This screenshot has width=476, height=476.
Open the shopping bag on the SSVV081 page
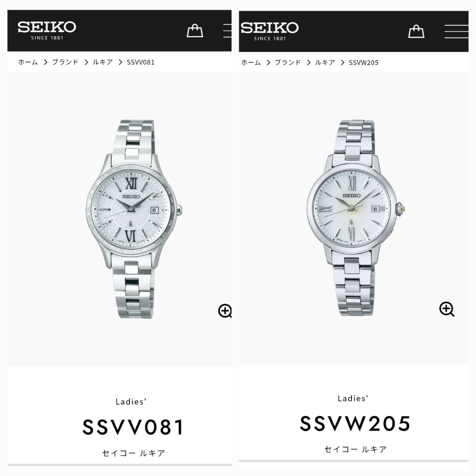point(194,30)
